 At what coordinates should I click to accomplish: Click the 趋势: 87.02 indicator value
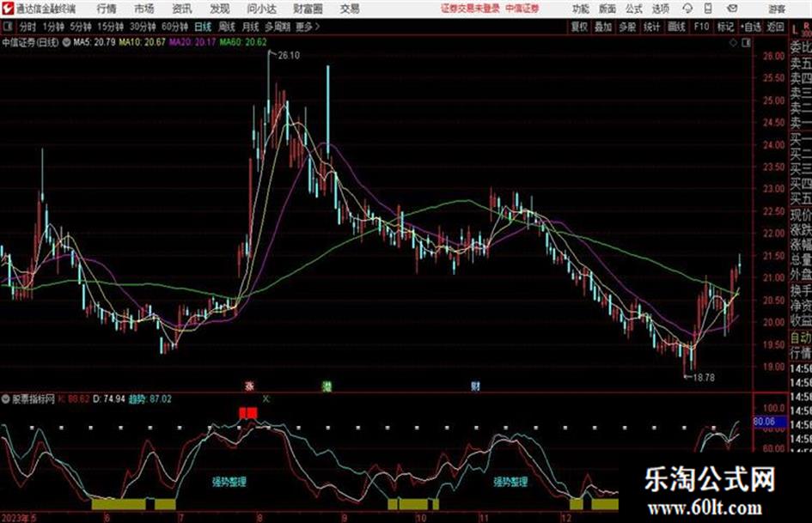(x=150, y=399)
